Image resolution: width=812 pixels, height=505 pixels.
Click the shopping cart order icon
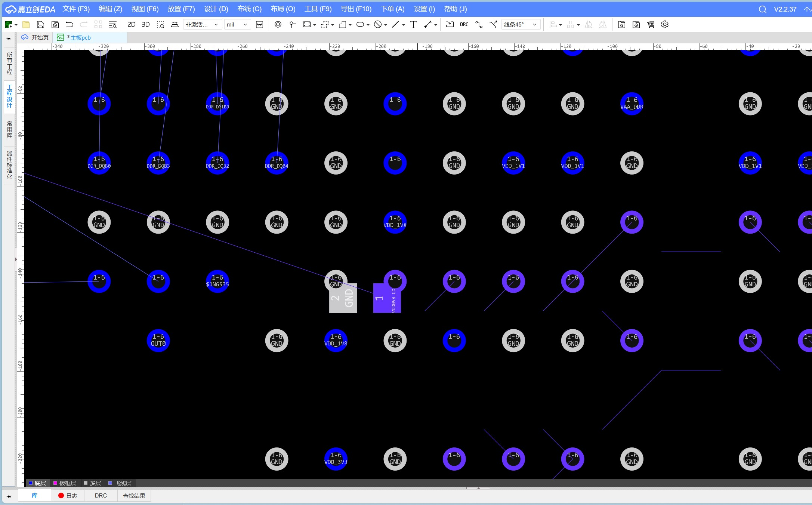[651, 25]
